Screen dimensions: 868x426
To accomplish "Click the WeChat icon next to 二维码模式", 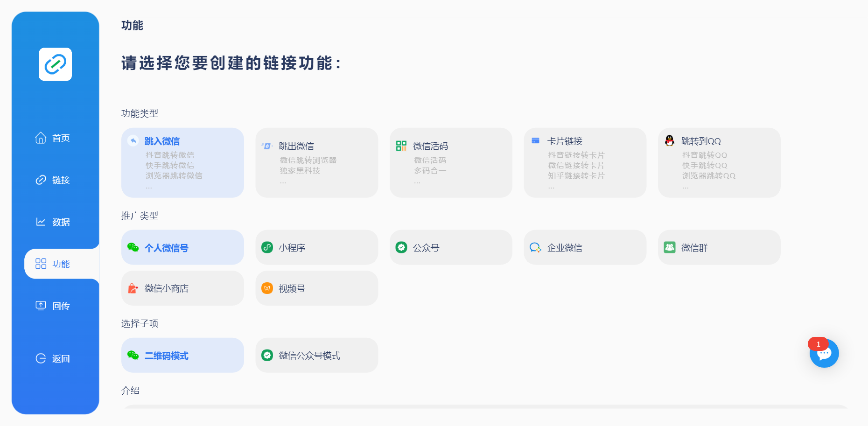I will (x=133, y=355).
